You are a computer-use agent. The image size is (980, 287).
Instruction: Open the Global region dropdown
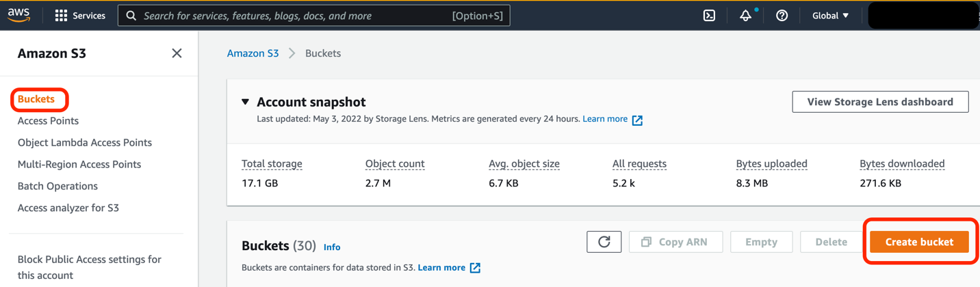[830, 16]
